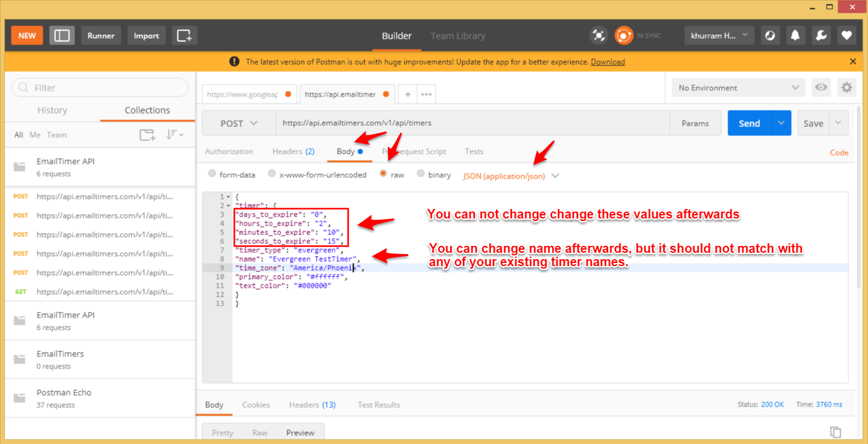This screenshot has width=868, height=444.
Task: Click the orange Code link
Action: (839, 152)
